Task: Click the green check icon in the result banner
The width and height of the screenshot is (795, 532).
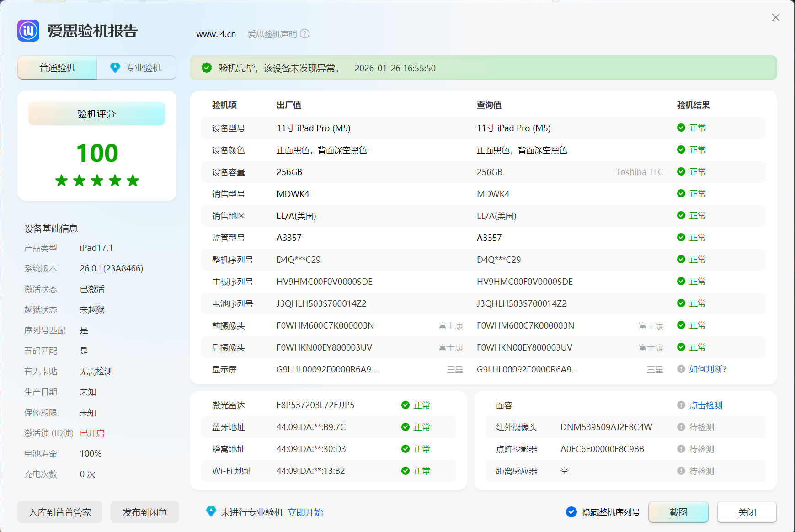Action: 207,68
